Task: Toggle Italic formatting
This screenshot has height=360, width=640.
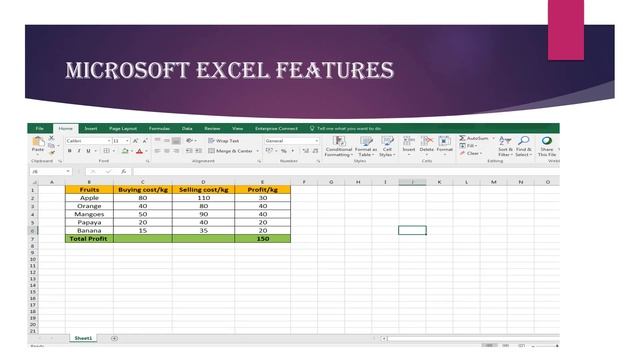Action: [79, 151]
